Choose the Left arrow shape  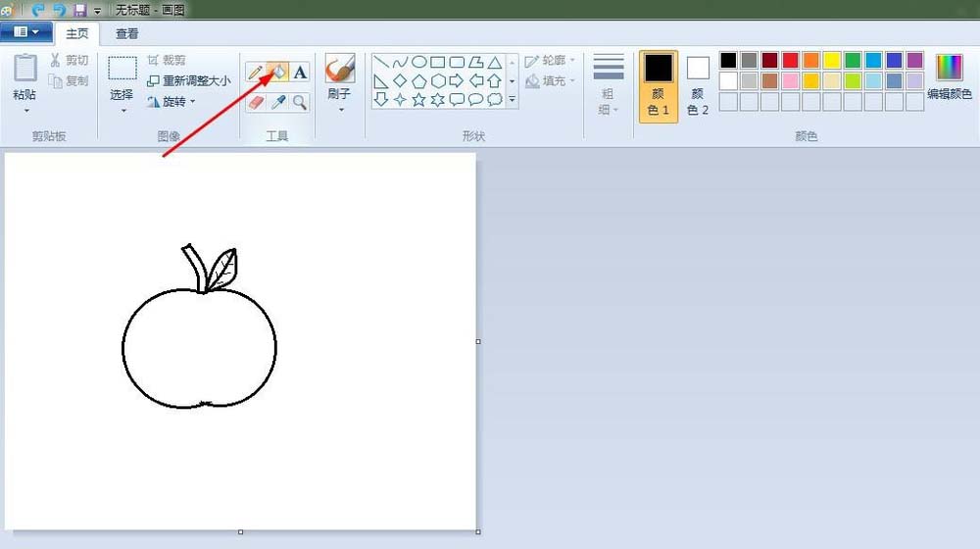click(475, 80)
